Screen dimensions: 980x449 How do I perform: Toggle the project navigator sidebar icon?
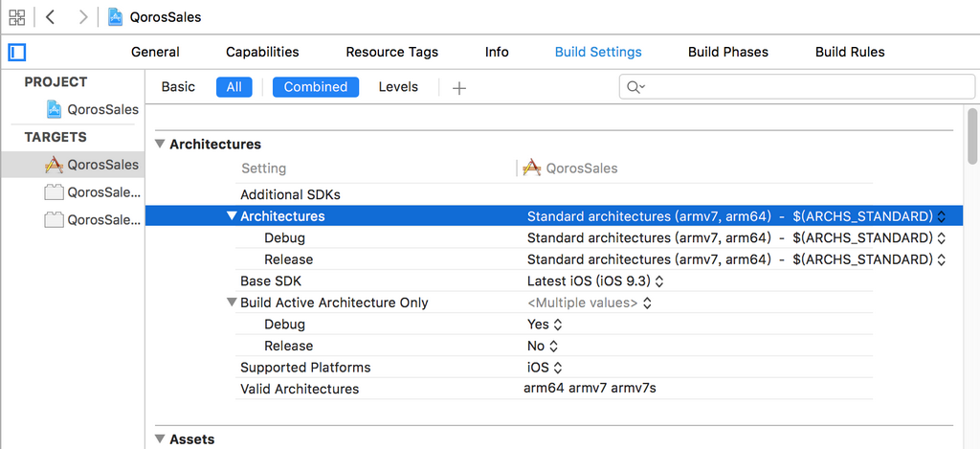pos(17,52)
